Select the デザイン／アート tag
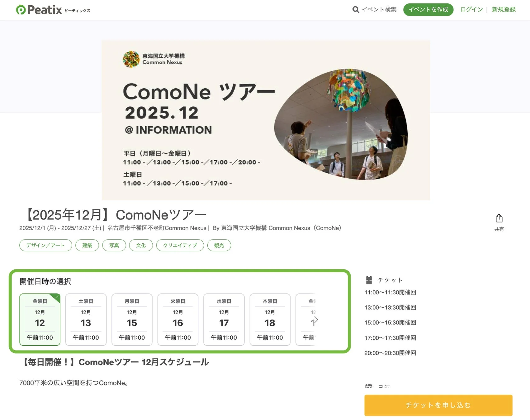 coord(45,245)
